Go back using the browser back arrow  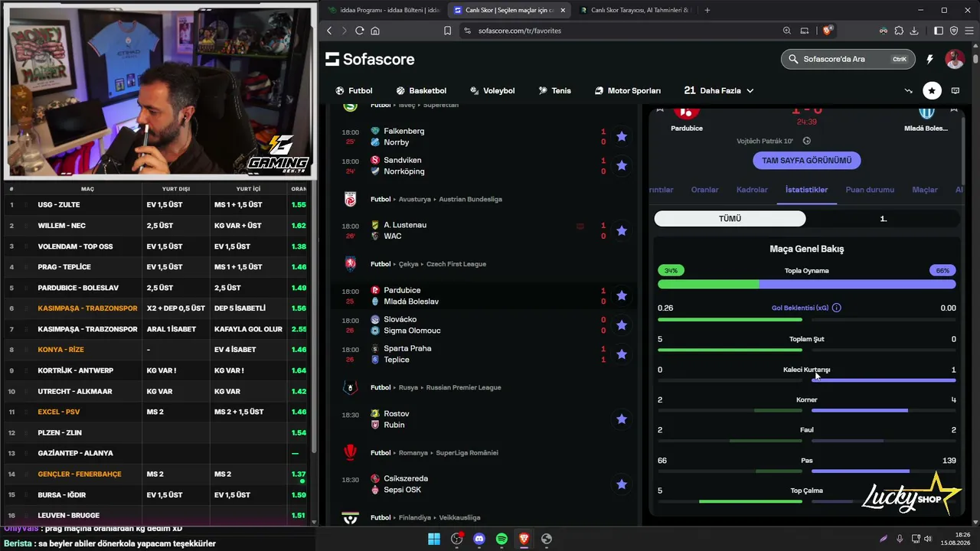pos(329,31)
